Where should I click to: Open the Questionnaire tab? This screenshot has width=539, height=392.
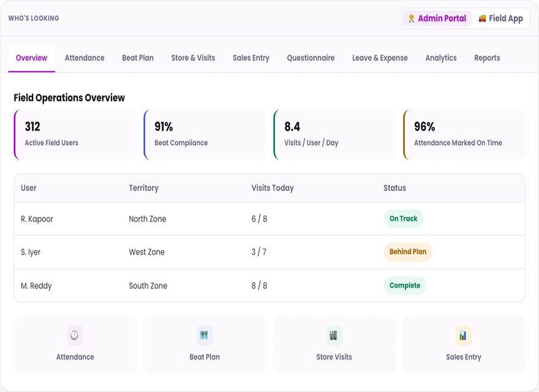311,58
